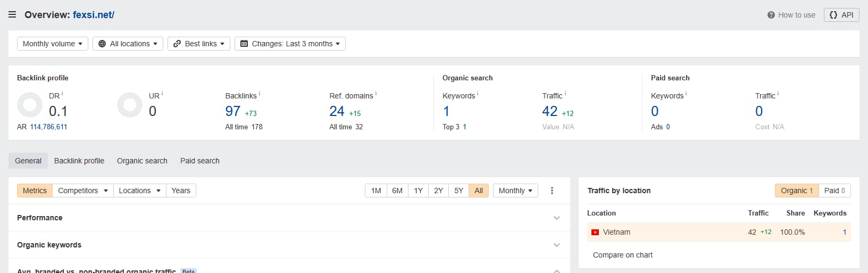
Task: Open the Locations dropdown
Action: pyautogui.click(x=140, y=191)
